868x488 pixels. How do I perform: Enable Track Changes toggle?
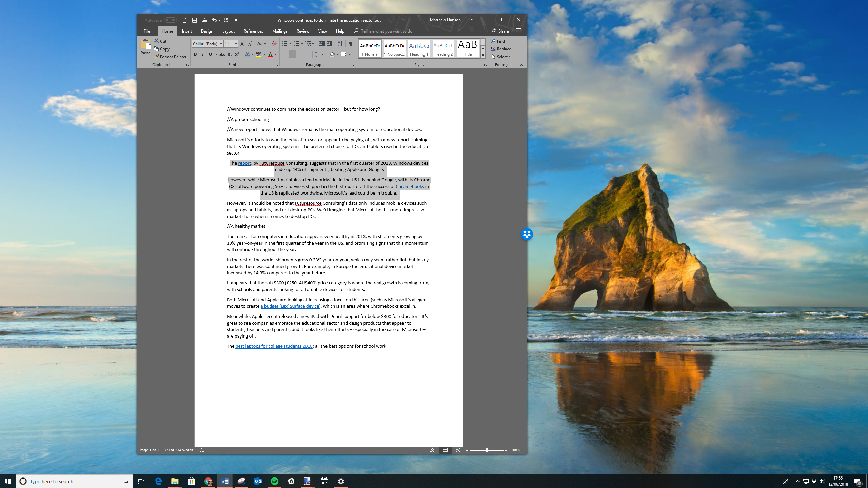click(302, 31)
